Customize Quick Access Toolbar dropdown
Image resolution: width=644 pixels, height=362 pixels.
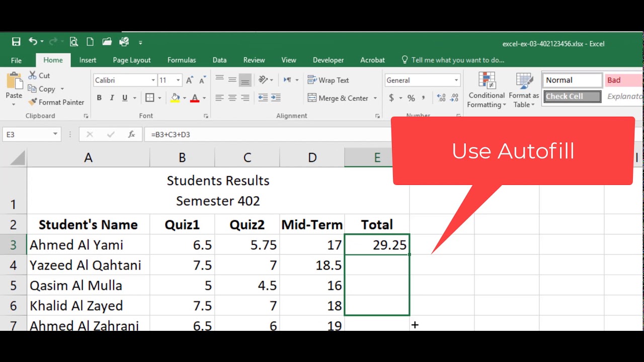click(x=140, y=43)
